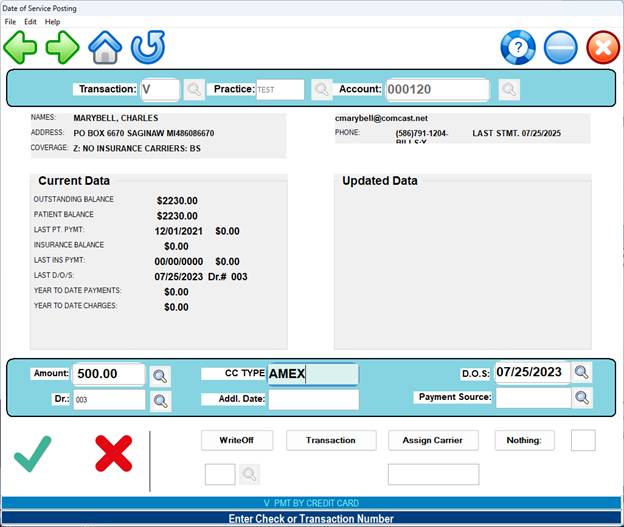Click the blue refresh arrow icon
624x527 pixels.
(x=148, y=47)
